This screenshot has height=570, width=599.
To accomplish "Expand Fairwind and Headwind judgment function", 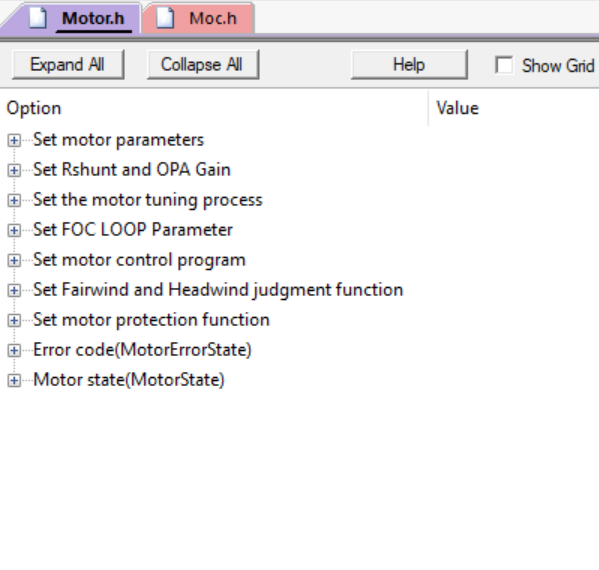I will 14,290.
